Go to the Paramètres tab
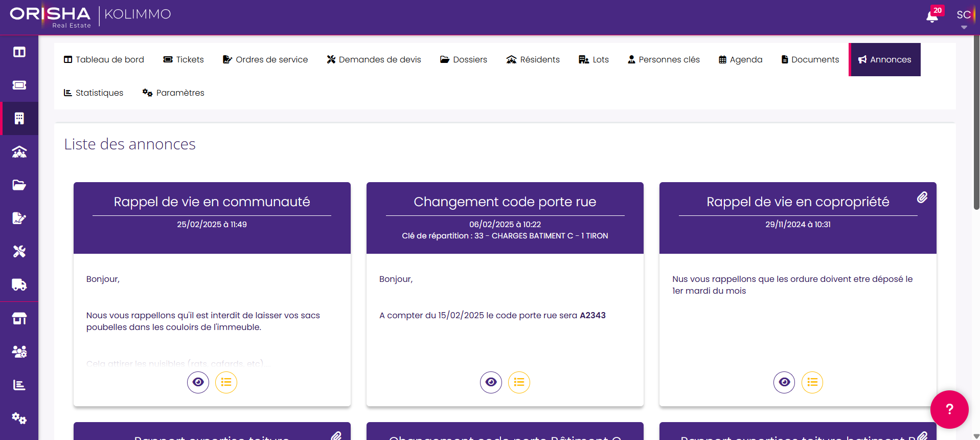 coord(173,93)
